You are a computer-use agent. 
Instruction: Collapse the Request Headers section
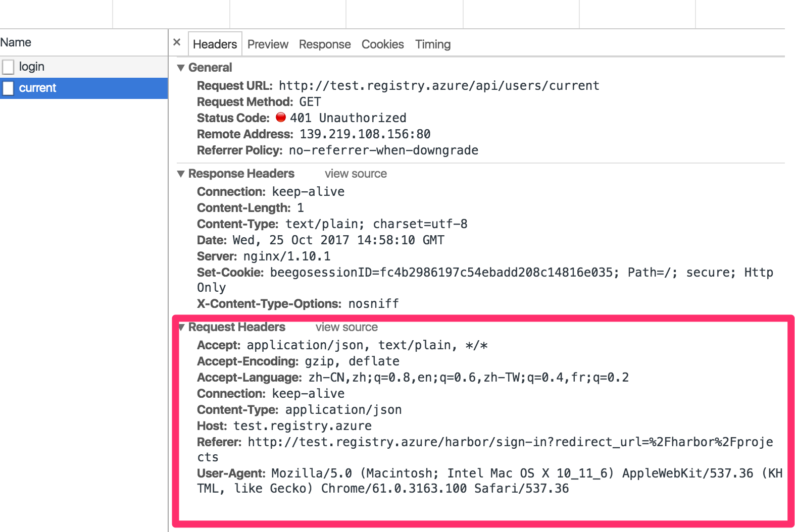coord(182,328)
